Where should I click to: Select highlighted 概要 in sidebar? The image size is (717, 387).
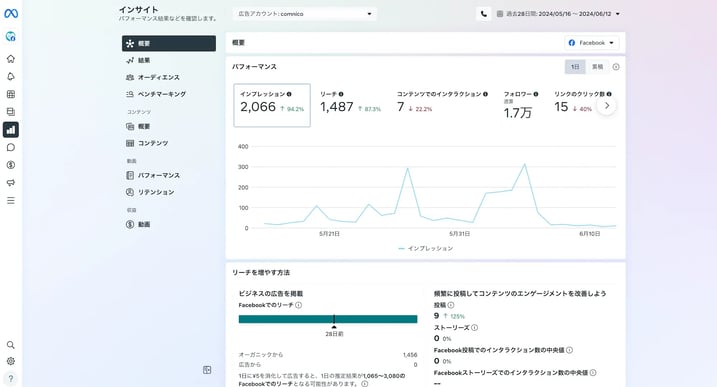click(x=169, y=43)
